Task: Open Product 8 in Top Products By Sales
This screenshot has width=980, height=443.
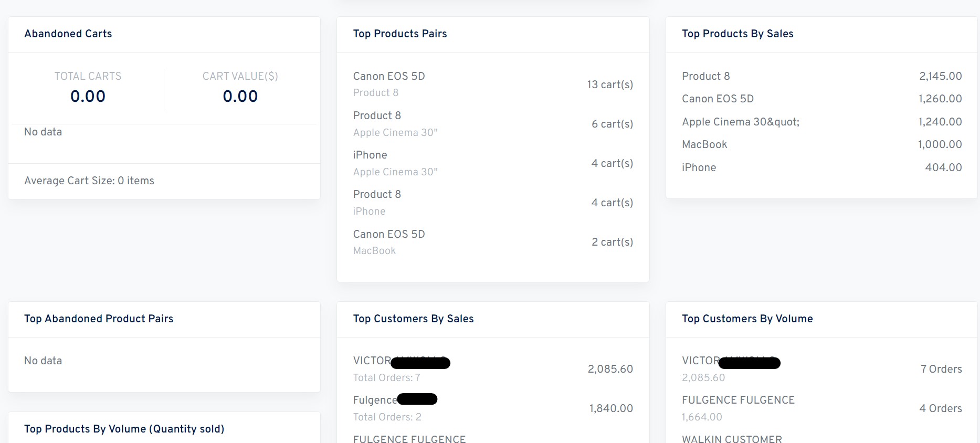Action: point(706,76)
